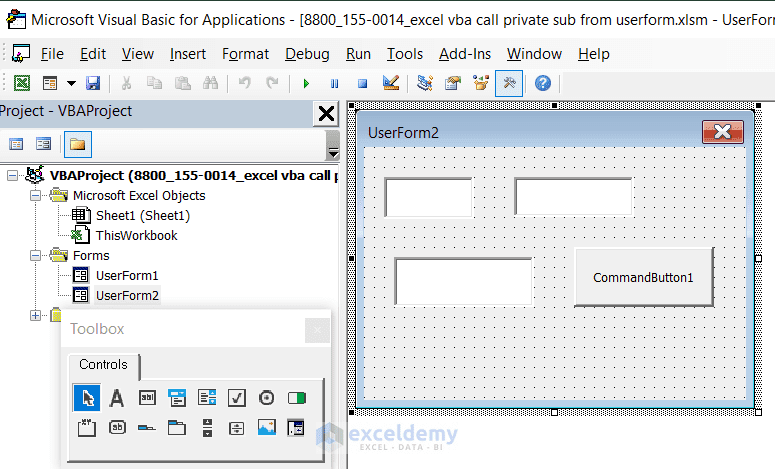
Task: Select the Forms folder label
Action: [x=91, y=256]
